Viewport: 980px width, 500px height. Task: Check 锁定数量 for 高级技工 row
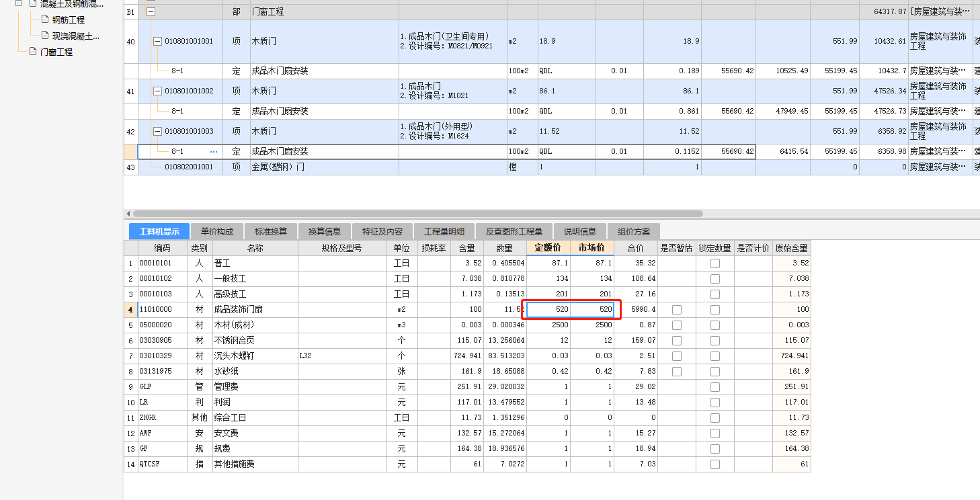tap(715, 294)
